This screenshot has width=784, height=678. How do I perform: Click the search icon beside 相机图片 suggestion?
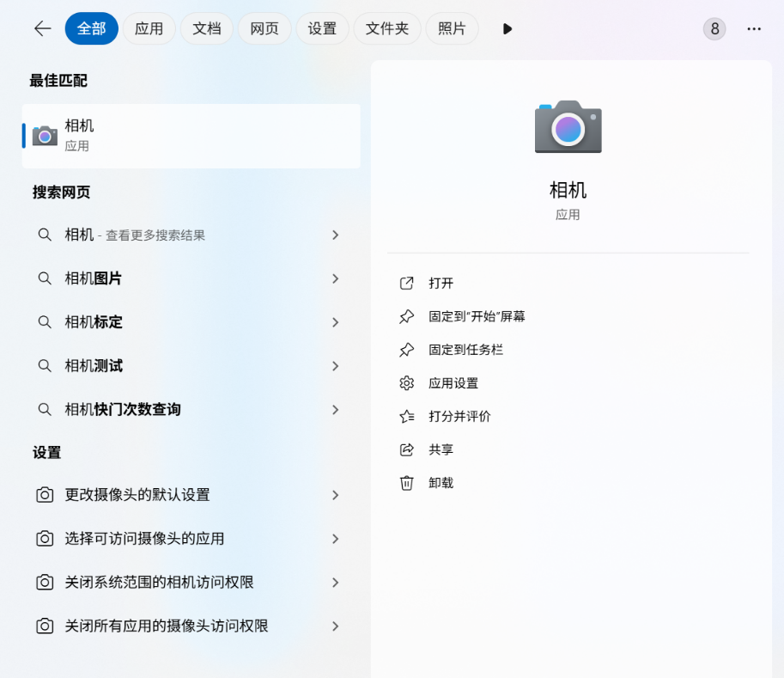[45, 278]
